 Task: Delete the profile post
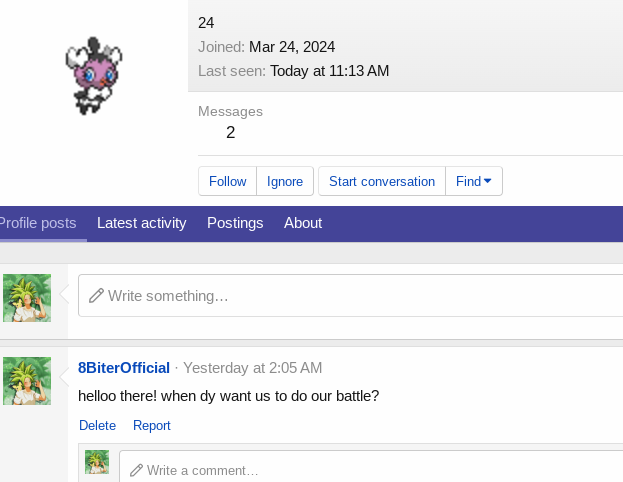click(97, 425)
